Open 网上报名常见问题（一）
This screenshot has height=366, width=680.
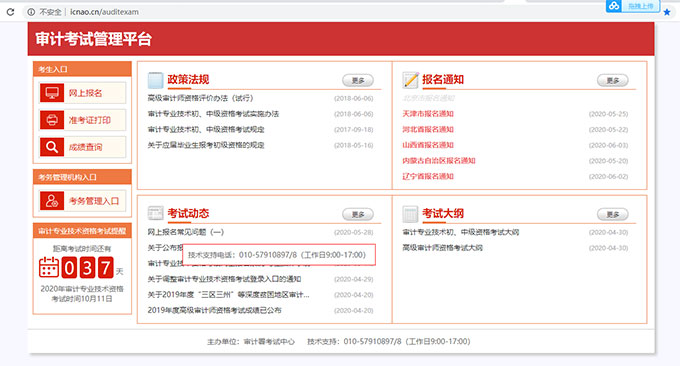pos(186,232)
